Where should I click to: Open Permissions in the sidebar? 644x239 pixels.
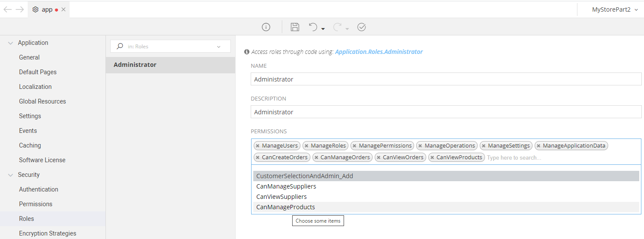[35, 204]
